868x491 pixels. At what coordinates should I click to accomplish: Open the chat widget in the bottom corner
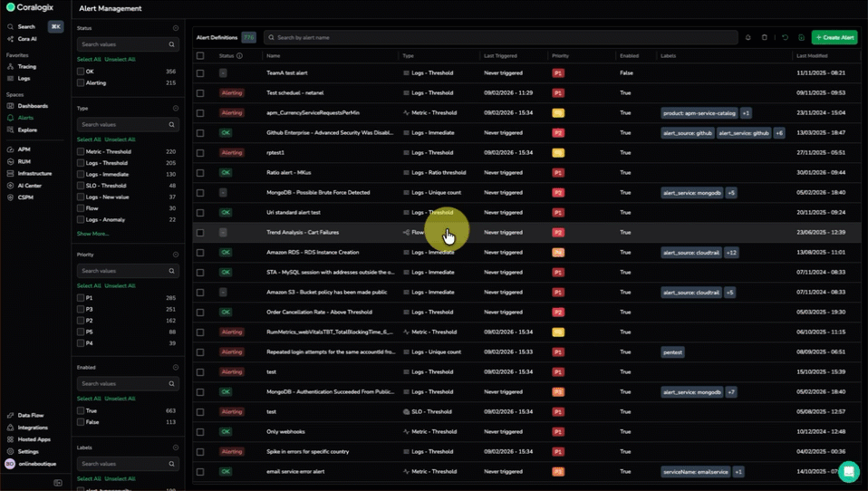[848, 471]
